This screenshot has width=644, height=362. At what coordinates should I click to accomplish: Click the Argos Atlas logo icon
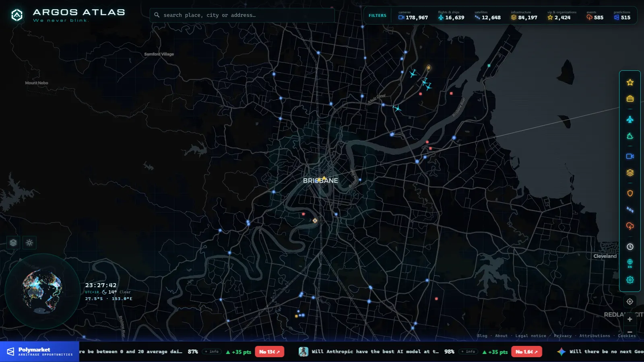point(17,15)
